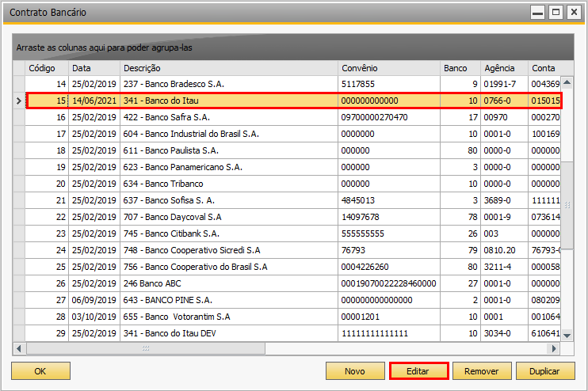Click código cell 29

[47, 333]
